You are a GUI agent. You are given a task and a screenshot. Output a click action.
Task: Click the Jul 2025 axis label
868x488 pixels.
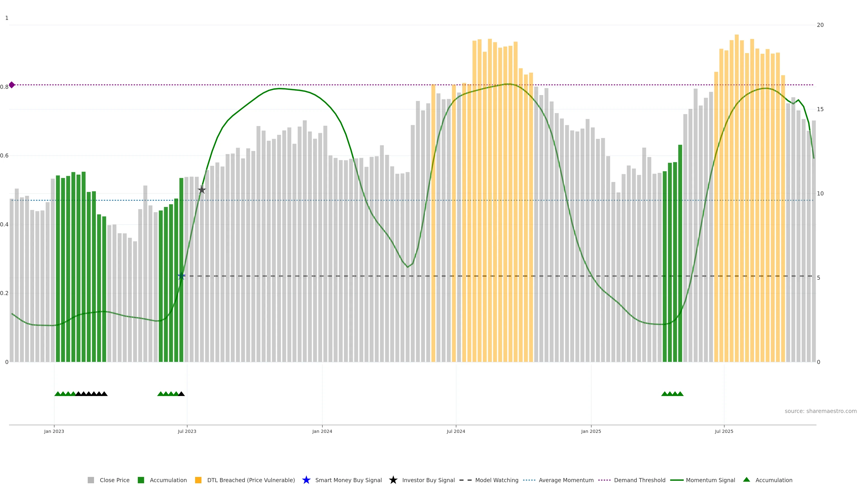point(724,431)
